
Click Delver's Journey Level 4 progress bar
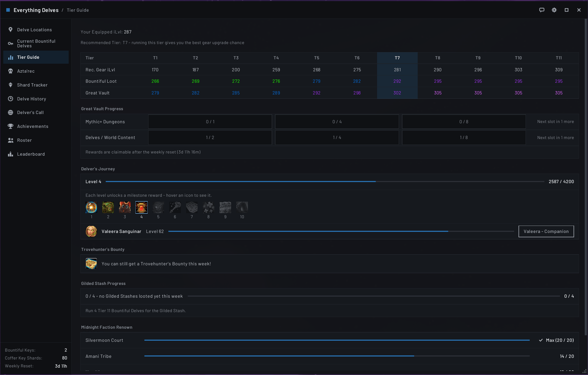[x=325, y=182]
